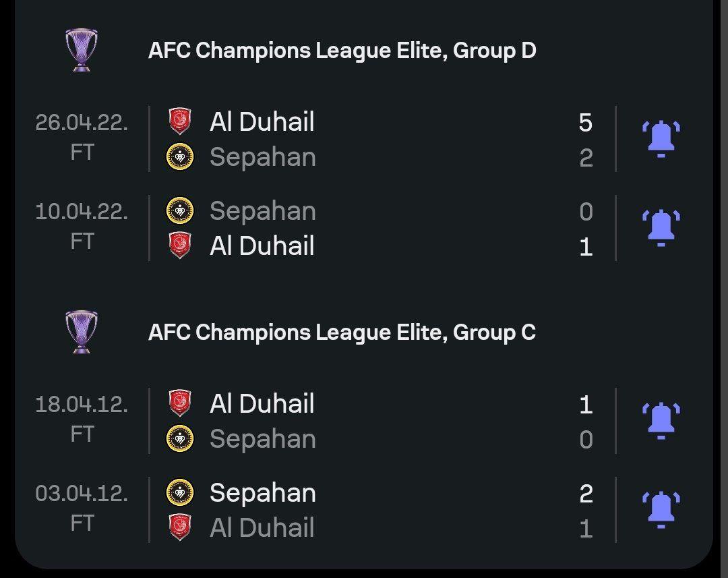Click Al Duhail name in 03.04.12 match
728x578 pixels.
point(262,528)
